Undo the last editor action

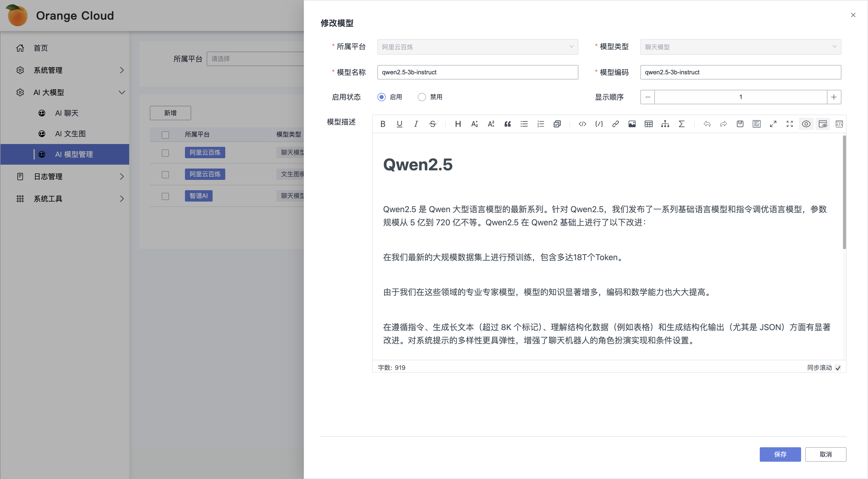click(x=707, y=124)
